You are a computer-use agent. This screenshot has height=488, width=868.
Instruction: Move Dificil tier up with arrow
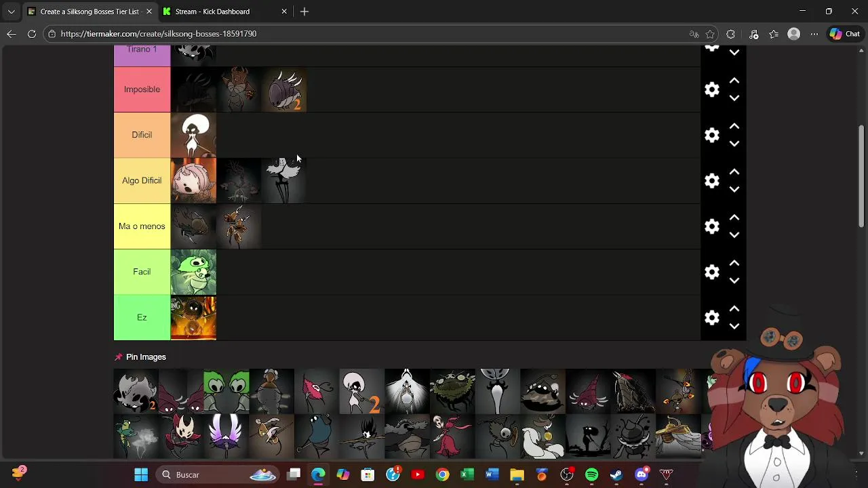[734, 126]
